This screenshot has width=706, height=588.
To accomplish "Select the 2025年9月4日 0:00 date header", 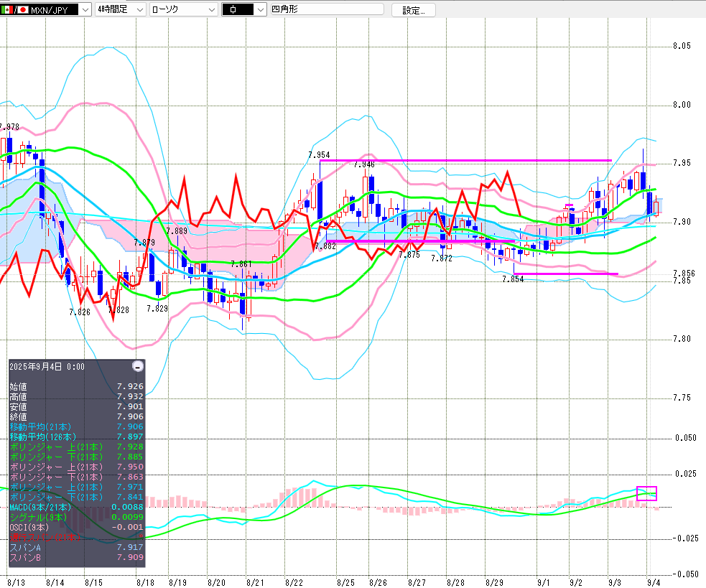I will click(47, 366).
